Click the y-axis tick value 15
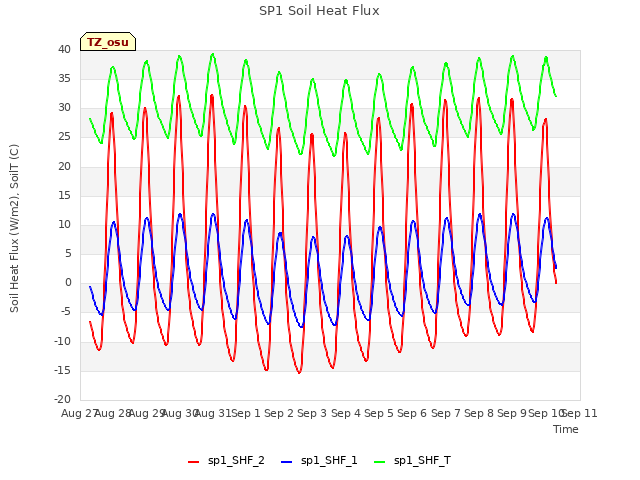 [64, 196]
